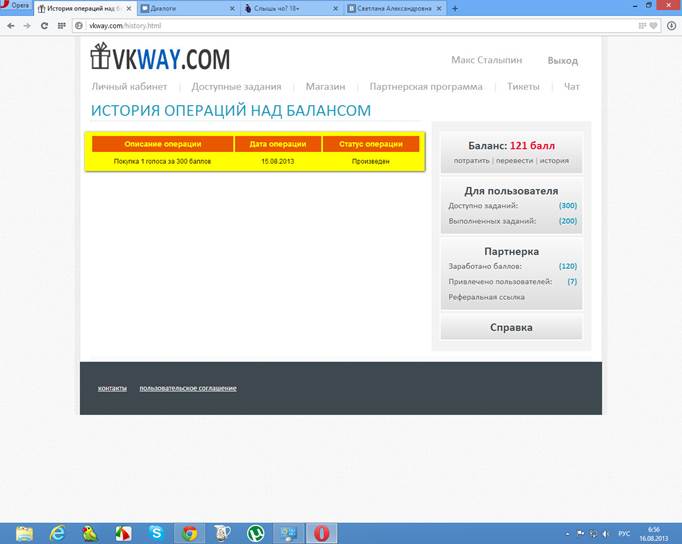Image resolution: width=682 pixels, height=544 pixels.
Task: Open the Speed Dial grid icon
Action: 61,26
